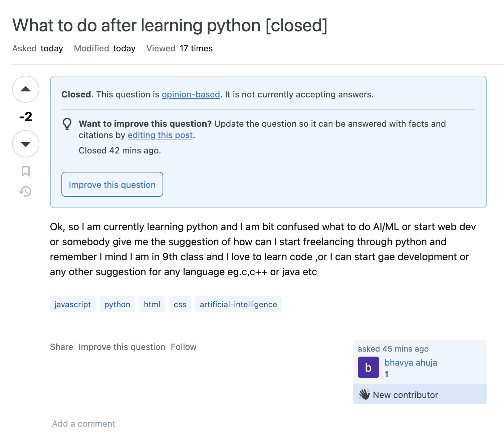The height and width of the screenshot is (447, 504).
Task: Open the post activity history icon
Action: tap(25, 191)
